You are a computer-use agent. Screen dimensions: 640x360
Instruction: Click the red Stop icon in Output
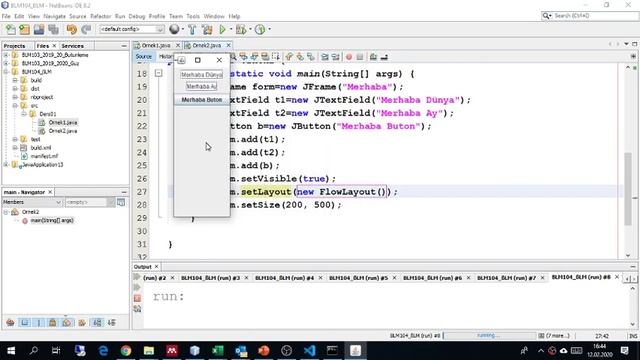(137, 298)
